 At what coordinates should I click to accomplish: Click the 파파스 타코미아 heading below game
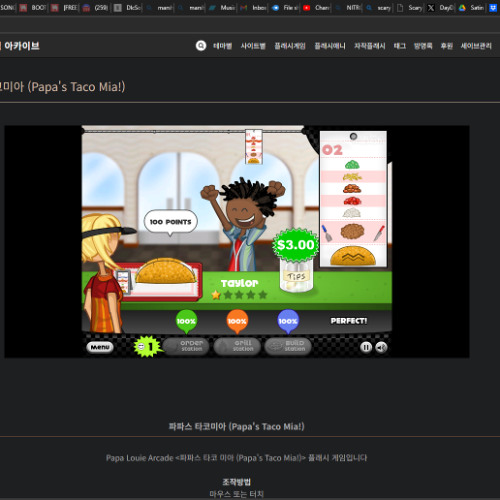[x=236, y=427]
